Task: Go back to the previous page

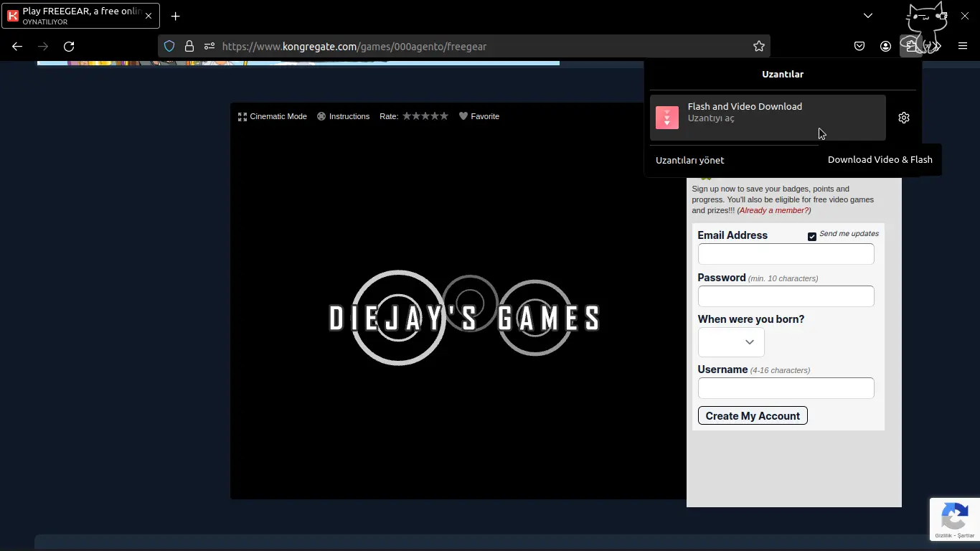Action: pos(17,46)
